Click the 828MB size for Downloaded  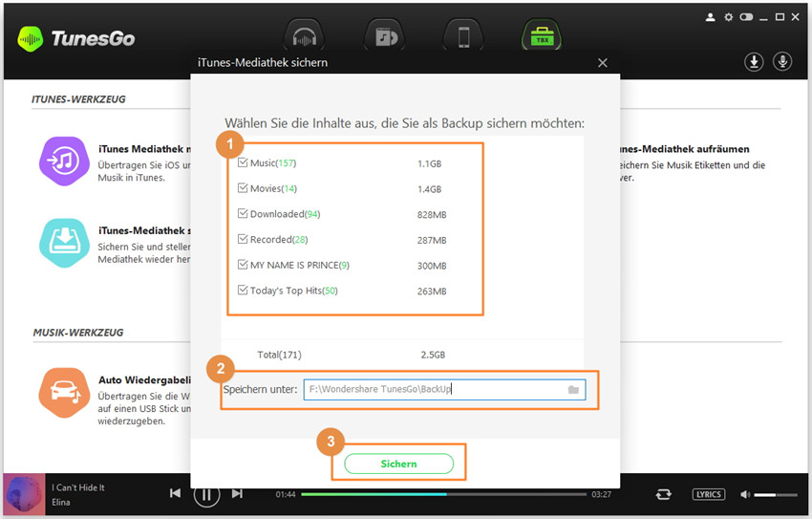point(432,214)
